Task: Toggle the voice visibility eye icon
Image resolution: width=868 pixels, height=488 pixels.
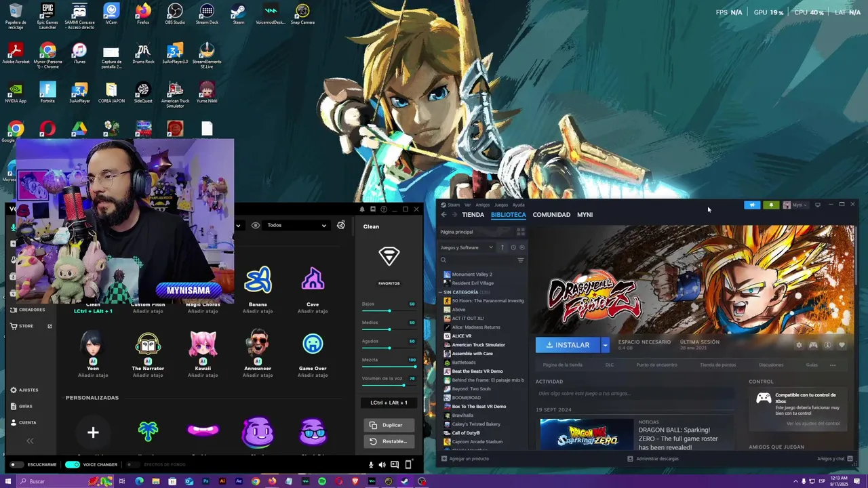Action: point(256,225)
